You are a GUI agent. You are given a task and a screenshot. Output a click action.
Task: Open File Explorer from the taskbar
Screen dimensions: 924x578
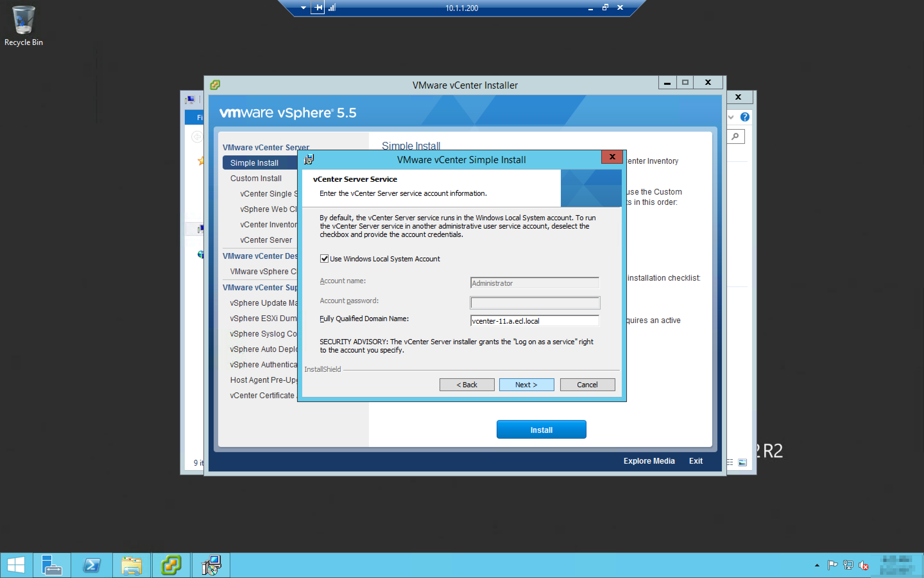(131, 565)
